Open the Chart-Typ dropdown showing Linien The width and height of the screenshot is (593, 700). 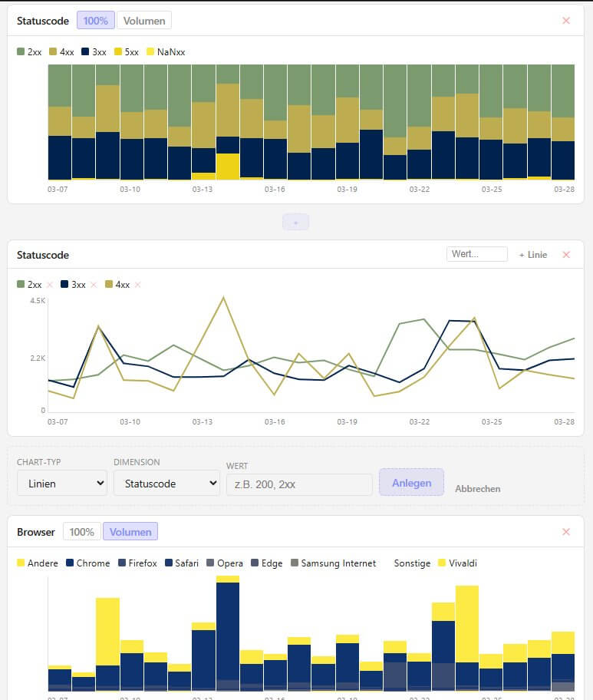click(61, 482)
